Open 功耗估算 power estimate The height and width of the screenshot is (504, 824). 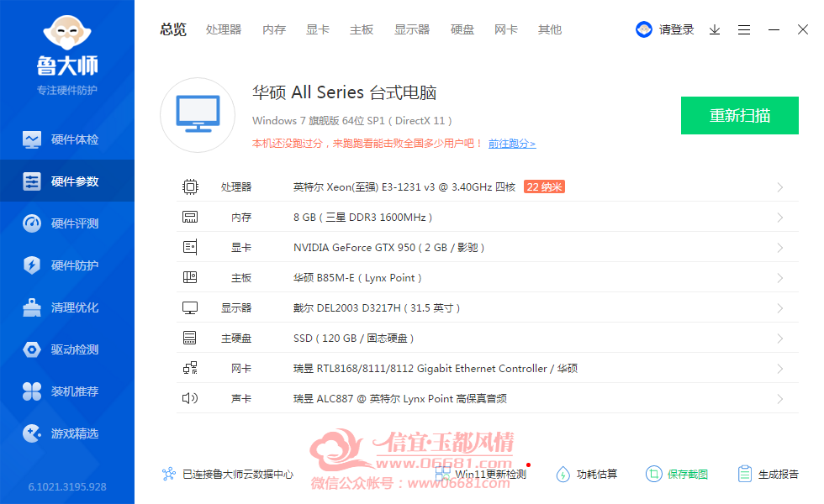point(587,474)
